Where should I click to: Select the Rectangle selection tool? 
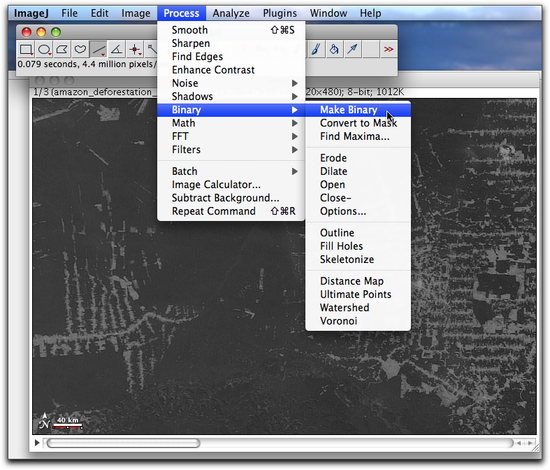pos(26,49)
